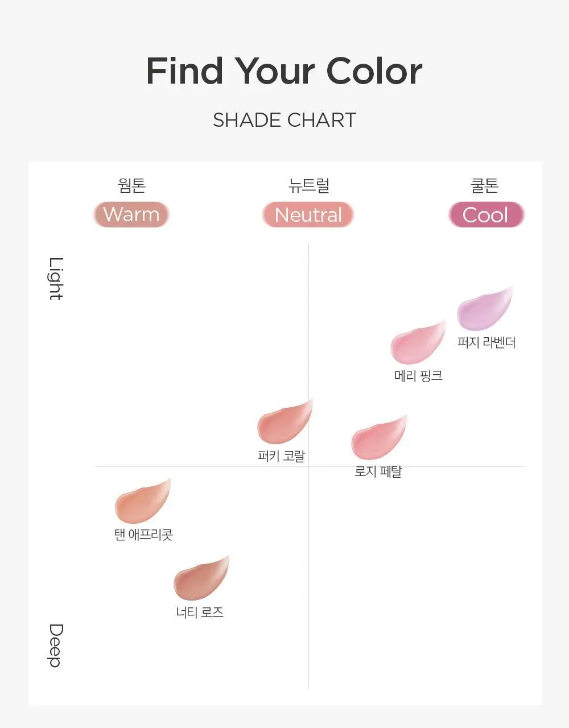This screenshot has width=569, height=728.
Task: Click the 뉴트럴 Korean heading
Action: 308,185
